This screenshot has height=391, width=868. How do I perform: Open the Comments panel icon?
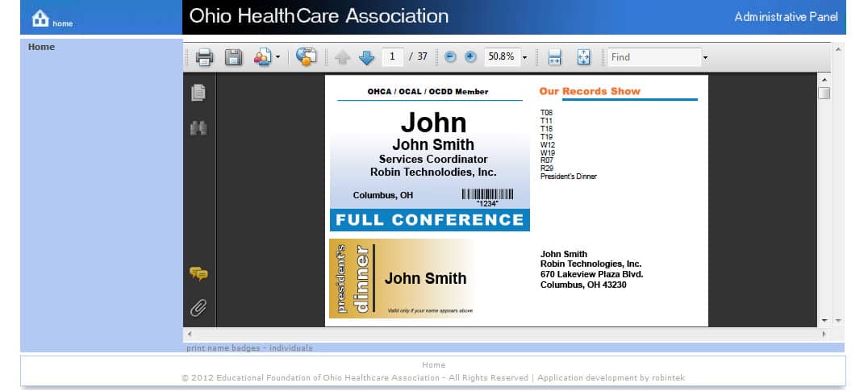(198, 273)
